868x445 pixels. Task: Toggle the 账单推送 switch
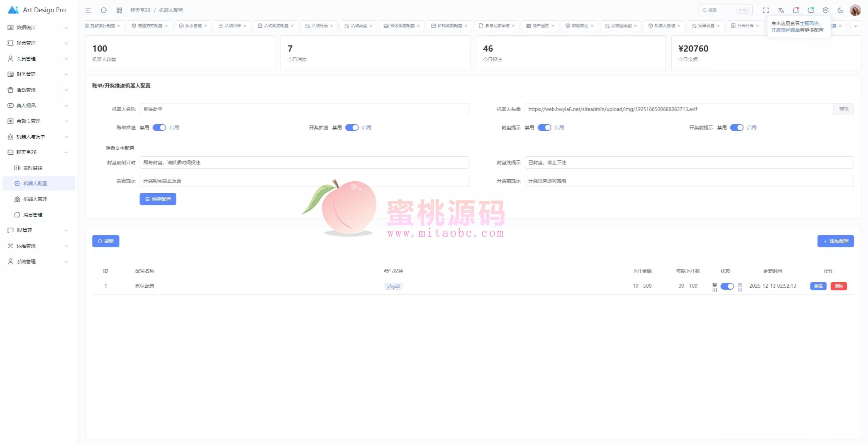tap(159, 128)
